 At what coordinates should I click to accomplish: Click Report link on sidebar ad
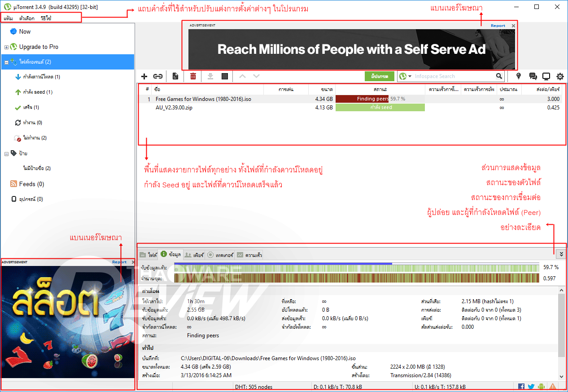point(119,262)
